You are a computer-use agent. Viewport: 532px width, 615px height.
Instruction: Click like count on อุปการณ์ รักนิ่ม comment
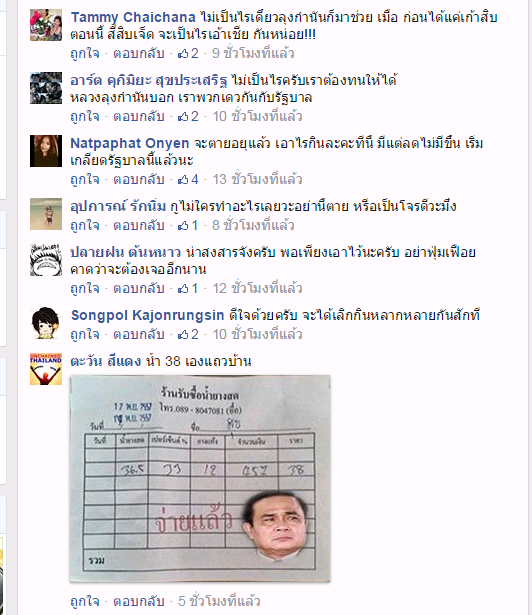188,226
